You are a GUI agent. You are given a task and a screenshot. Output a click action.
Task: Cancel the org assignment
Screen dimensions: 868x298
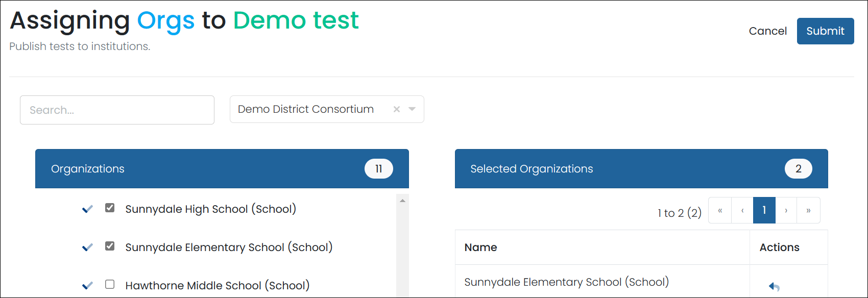[767, 31]
